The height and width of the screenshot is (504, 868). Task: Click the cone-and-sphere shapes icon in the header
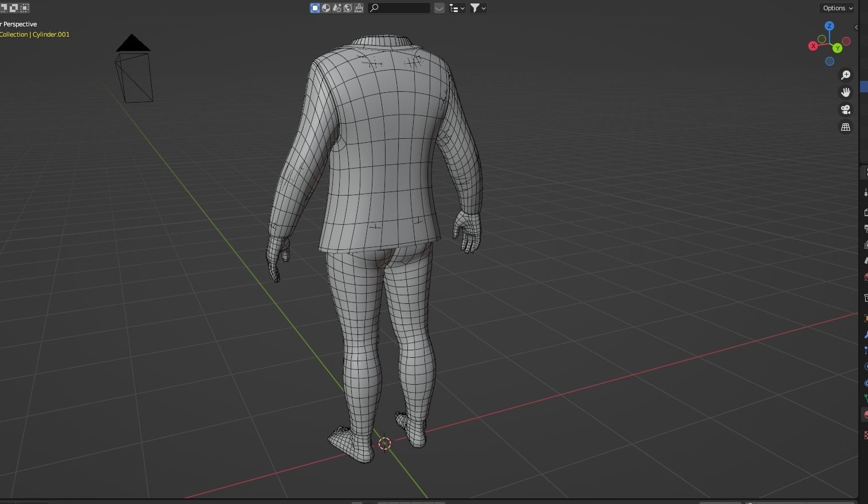pyautogui.click(x=337, y=8)
